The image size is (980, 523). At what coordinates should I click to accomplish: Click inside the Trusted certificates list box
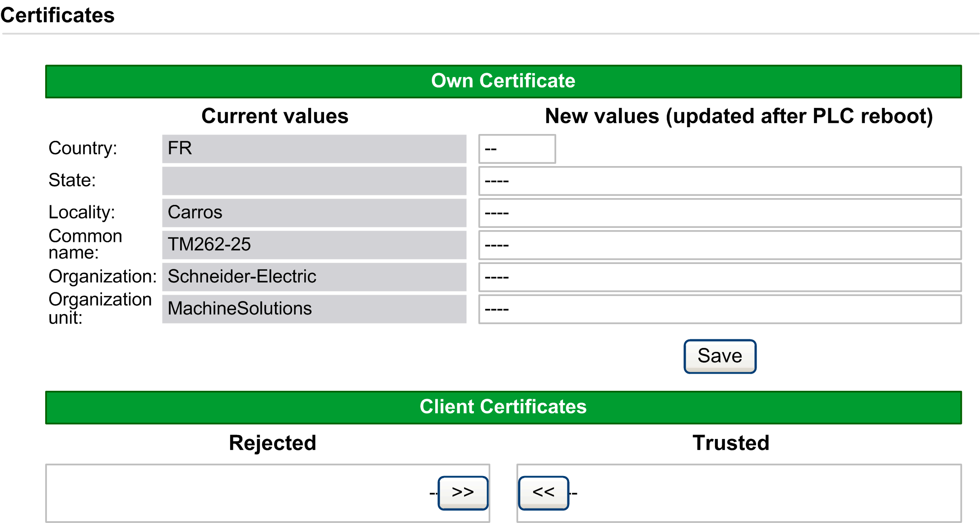767,493
